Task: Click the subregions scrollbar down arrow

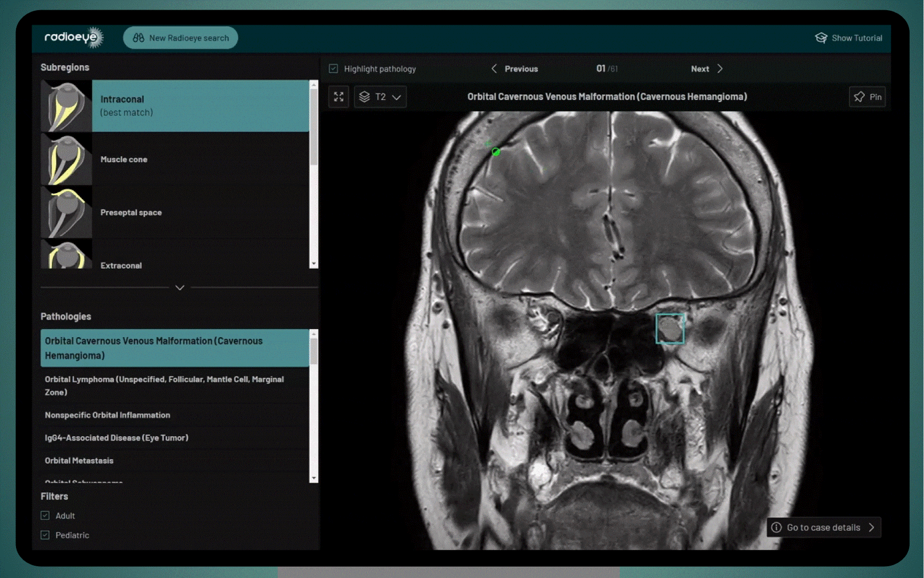Action: (314, 264)
